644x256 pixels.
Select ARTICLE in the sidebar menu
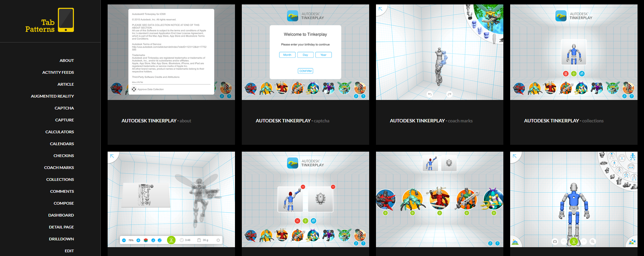pos(66,84)
